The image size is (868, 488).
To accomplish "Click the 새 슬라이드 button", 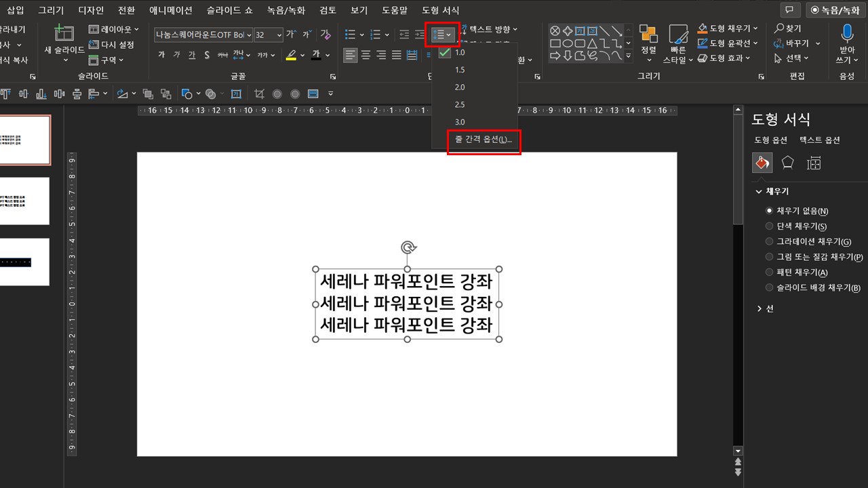I will [64, 43].
